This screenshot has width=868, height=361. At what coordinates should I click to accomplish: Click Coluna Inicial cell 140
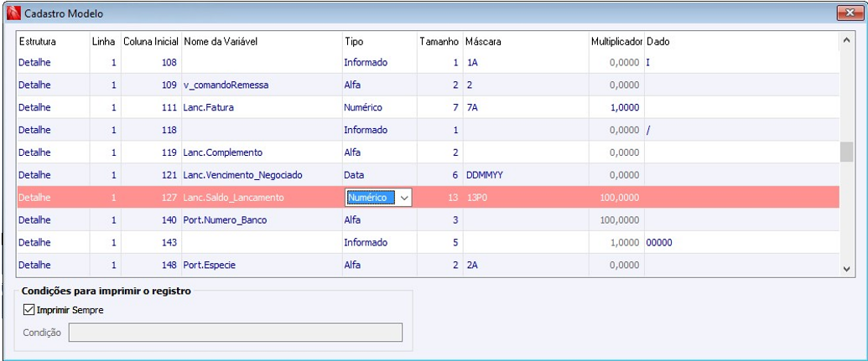click(x=151, y=220)
